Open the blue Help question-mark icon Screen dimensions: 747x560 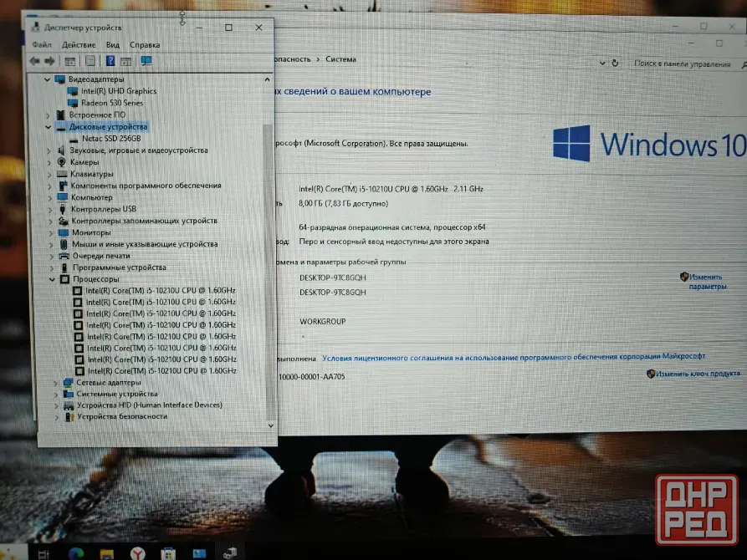point(110,61)
